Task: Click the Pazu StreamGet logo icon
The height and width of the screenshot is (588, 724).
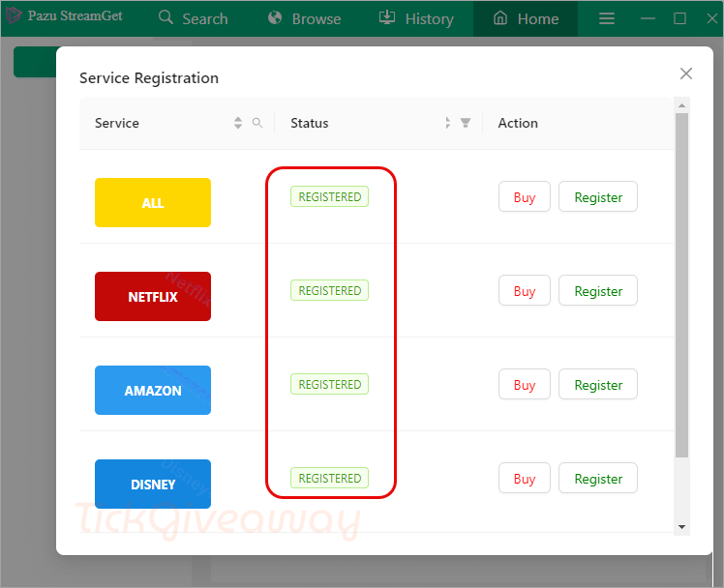Action: tap(14, 15)
